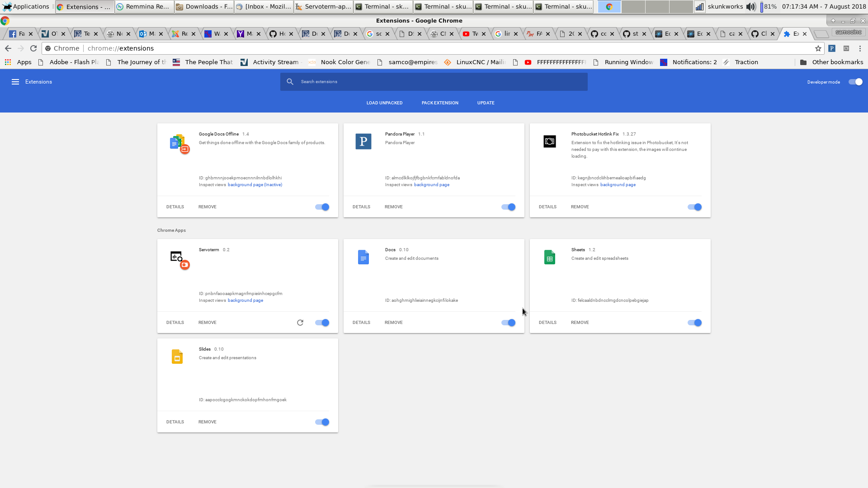Screen dimensions: 868x488
Task: Open the Traction bookmark
Action: coord(741,62)
